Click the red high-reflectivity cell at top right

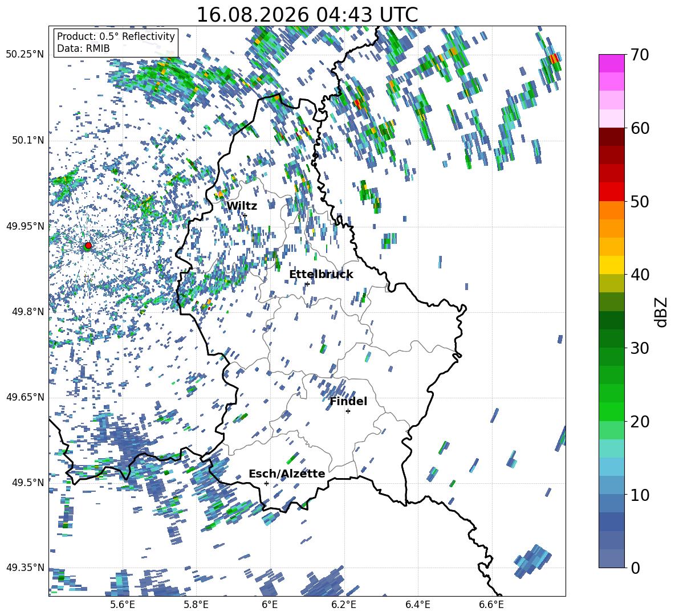click(554, 58)
